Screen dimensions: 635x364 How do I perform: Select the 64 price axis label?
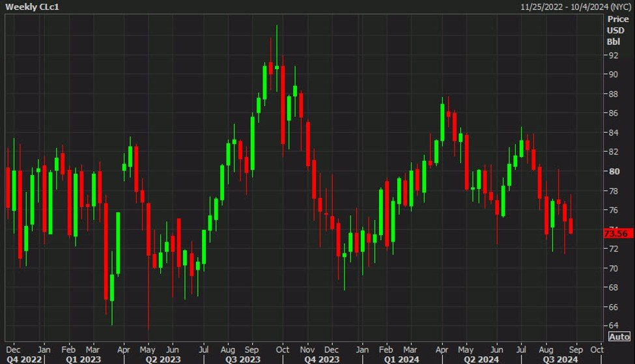pyautogui.click(x=614, y=326)
